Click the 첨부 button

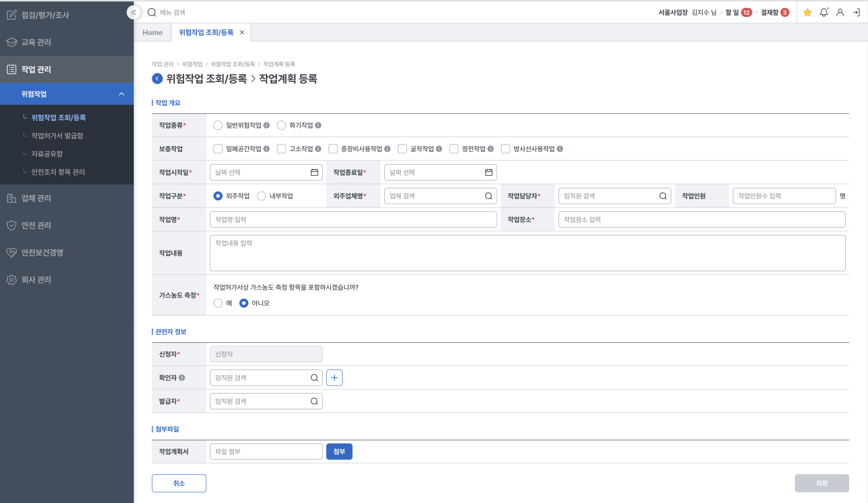click(x=339, y=452)
